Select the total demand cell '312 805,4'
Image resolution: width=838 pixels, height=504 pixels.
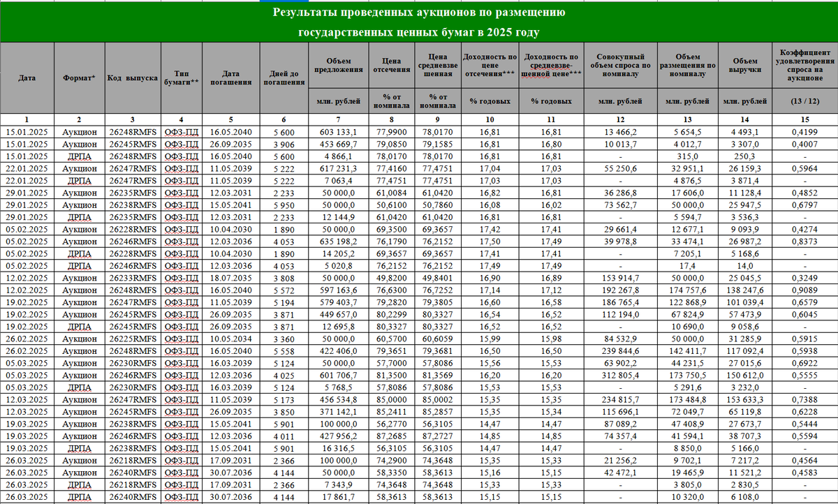[619, 374]
